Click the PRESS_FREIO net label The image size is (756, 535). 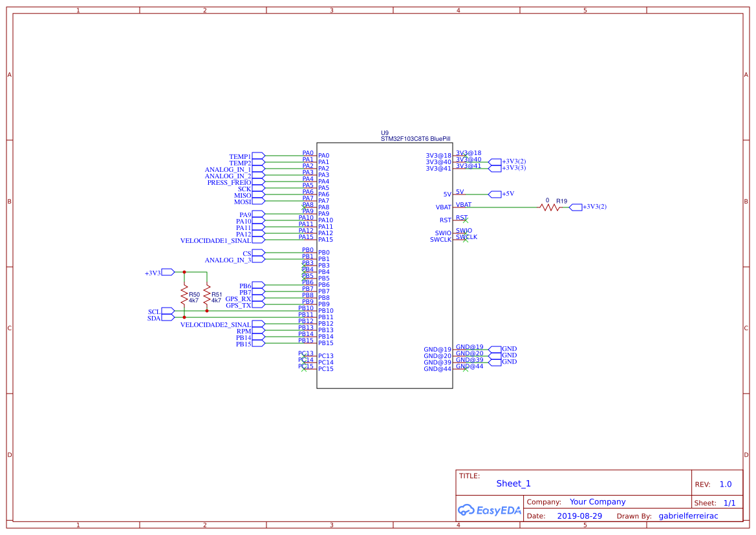point(229,182)
